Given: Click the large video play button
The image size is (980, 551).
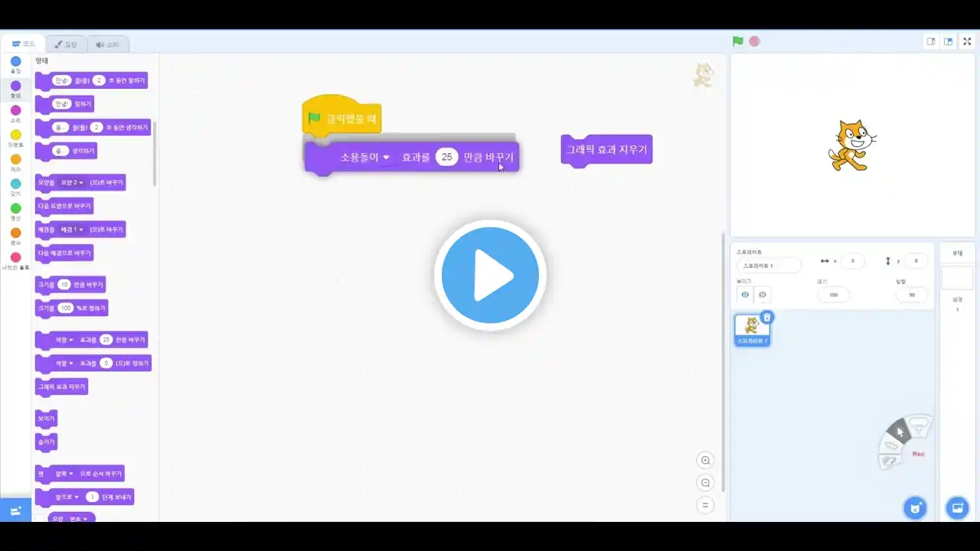Looking at the screenshot, I should pyautogui.click(x=490, y=275).
